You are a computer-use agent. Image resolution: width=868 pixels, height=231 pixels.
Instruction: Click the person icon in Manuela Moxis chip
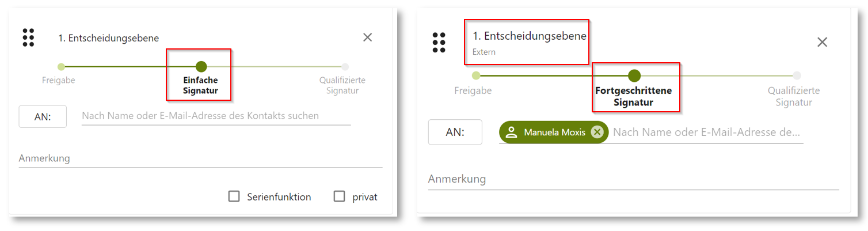[511, 132]
